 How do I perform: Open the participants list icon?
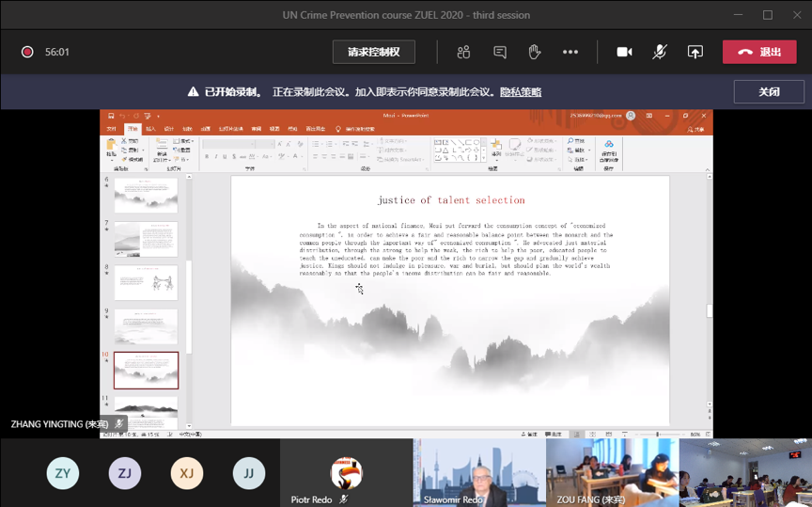[x=463, y=52]
